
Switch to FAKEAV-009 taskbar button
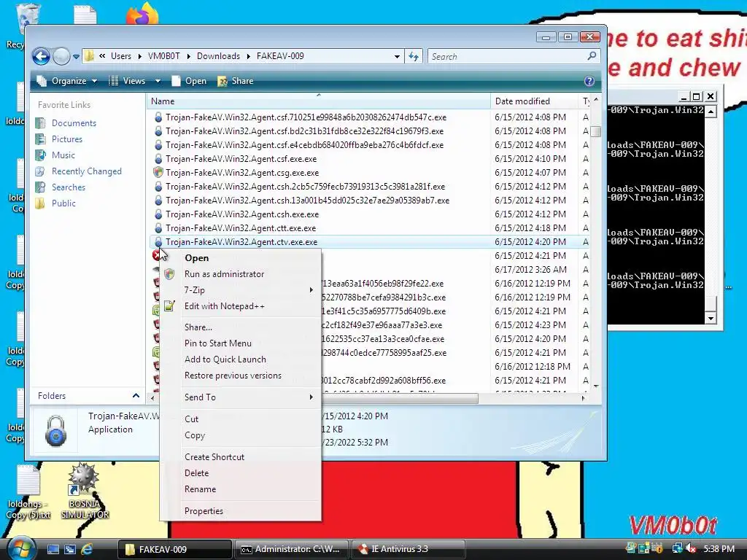pos(174,549)
